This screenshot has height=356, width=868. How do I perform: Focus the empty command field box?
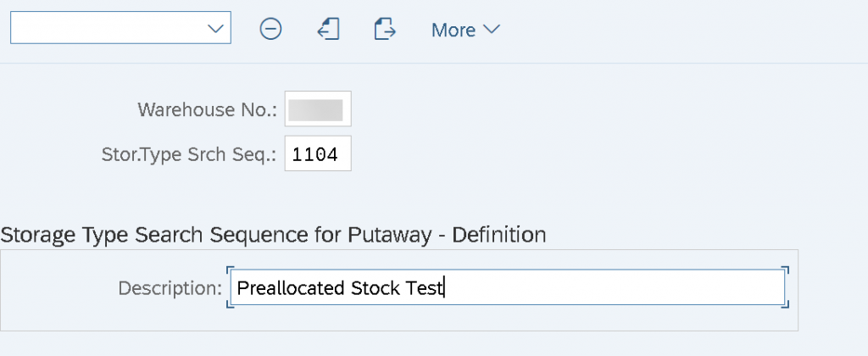108,27
